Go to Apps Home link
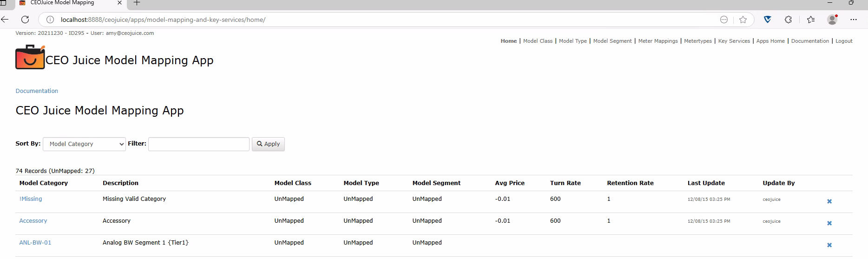This screenshot has width=868, height=259. tap(770, 41)
